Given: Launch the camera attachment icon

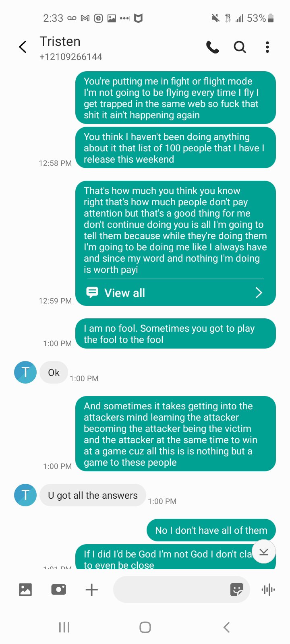Looking at the screenshot, I should click(x=59, y=590).
